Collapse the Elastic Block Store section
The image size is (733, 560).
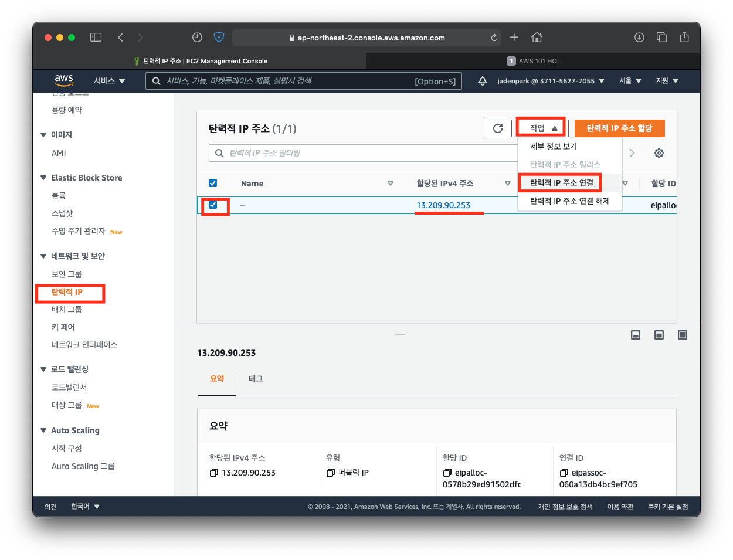(43, 178)
